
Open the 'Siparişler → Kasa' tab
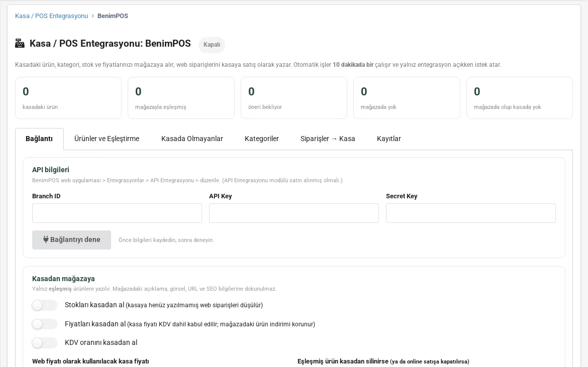328,139
